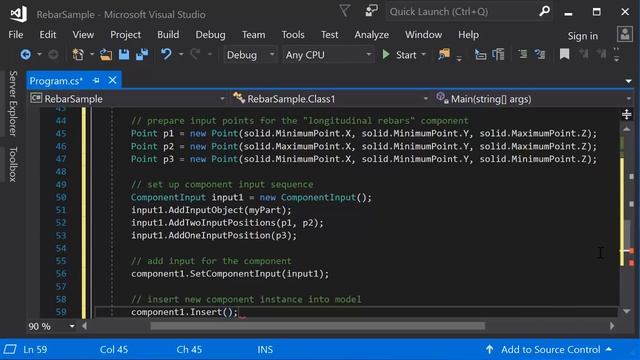Open the View menu
The height and width of the screenshot is (360, 640).
(83, 35)
